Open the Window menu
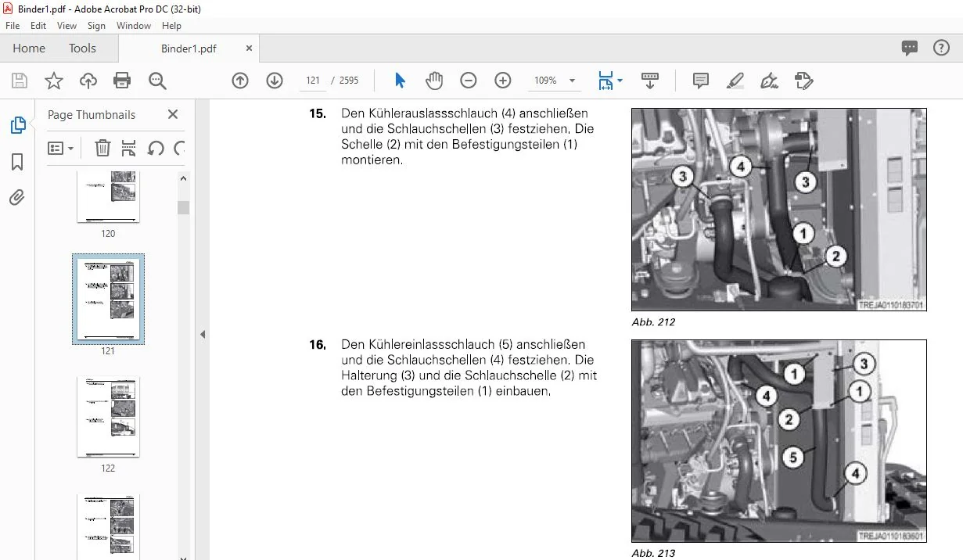963x560 pixels. tap(134, 26)
